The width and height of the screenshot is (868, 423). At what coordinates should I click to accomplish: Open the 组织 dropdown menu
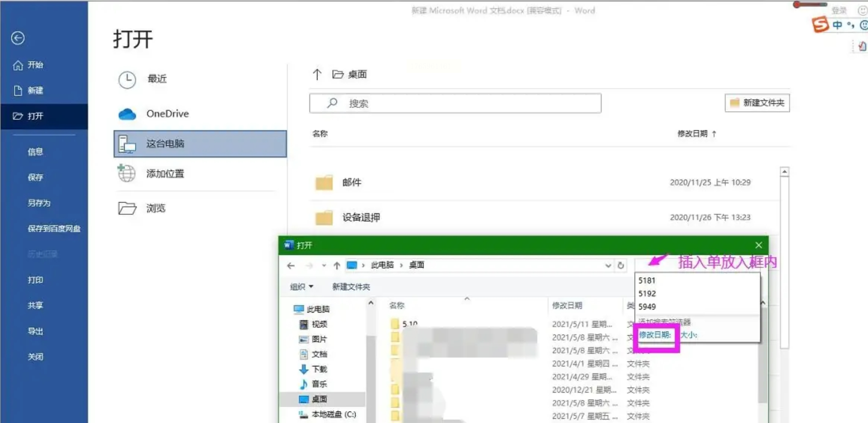click(302, 287)
